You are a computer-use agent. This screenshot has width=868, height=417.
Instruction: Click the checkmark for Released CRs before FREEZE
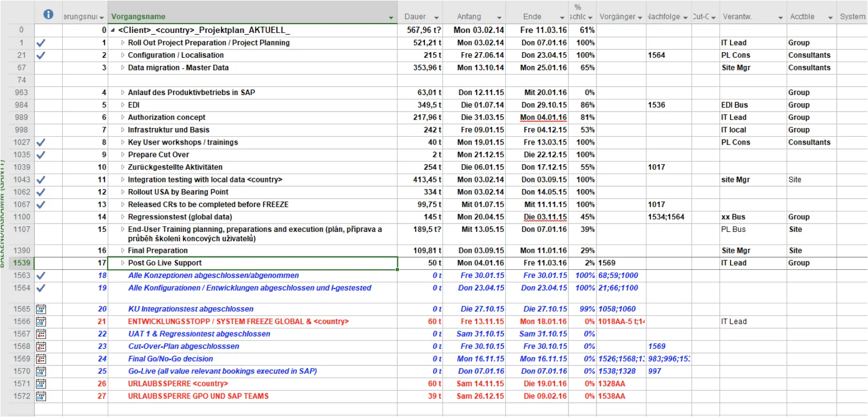[x=41, y=205]
